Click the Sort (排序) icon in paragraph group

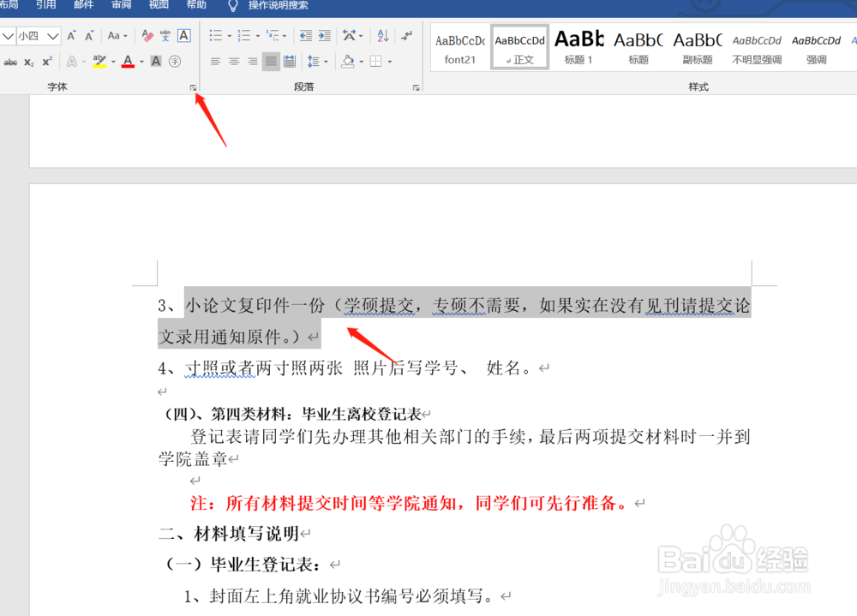[x=383, y=36]
